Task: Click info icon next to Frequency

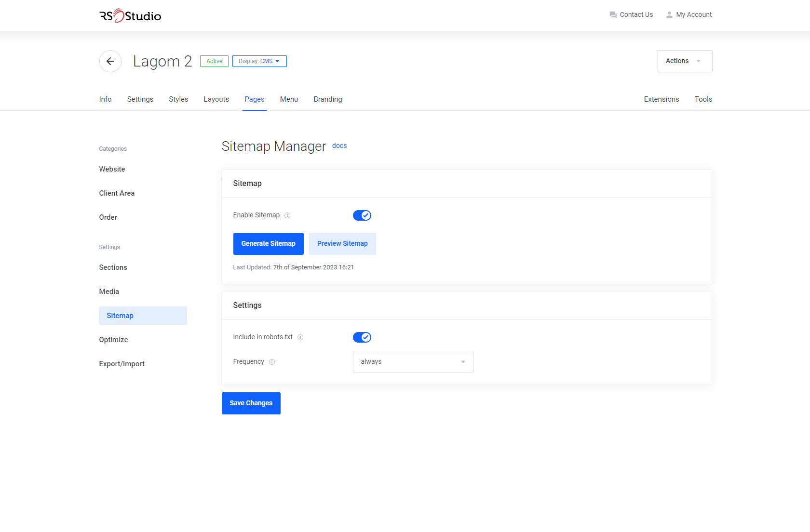Action: [x=272, y=362]
